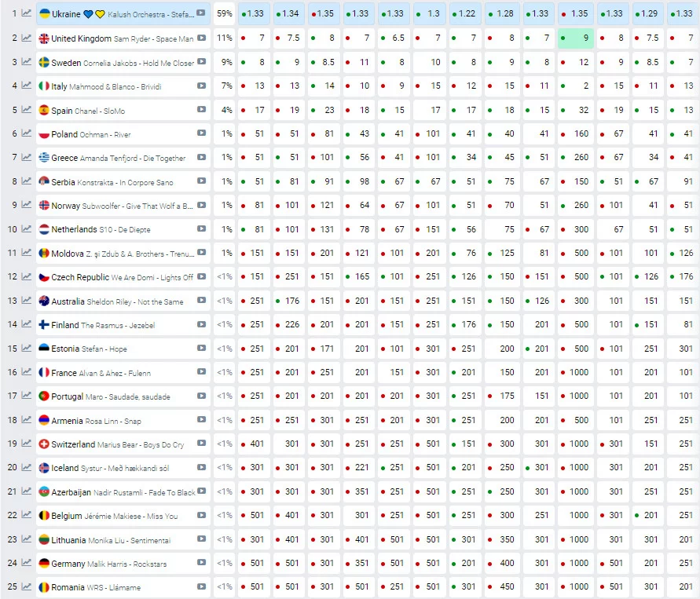Open the odds history chart for Netherlands

coord(27,228)
